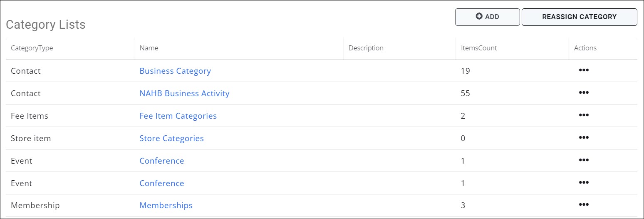The height and width of the screenshot is (219, 644).
Task: Open actions menu for Memberships row
Action: (x=583, y=205)
